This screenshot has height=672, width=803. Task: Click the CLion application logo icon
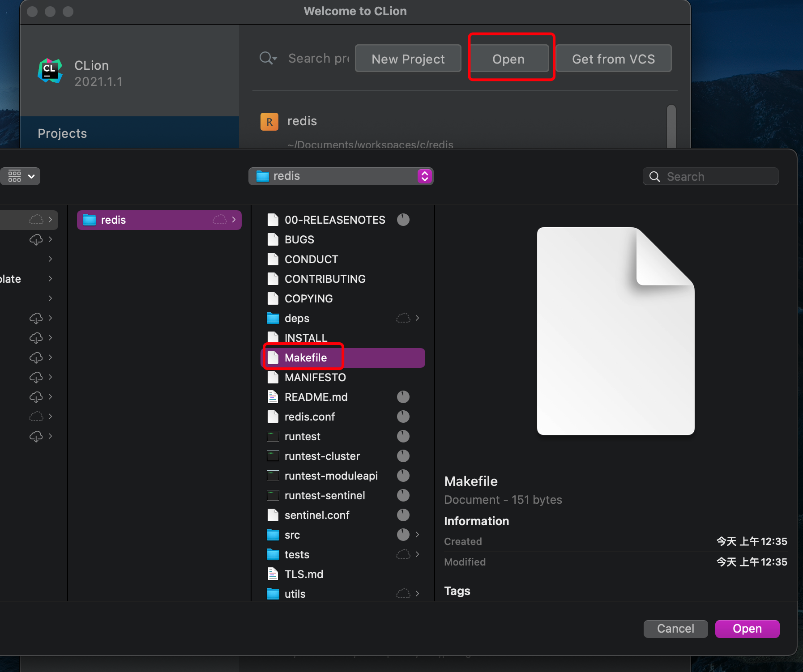[x=50, y=71]
